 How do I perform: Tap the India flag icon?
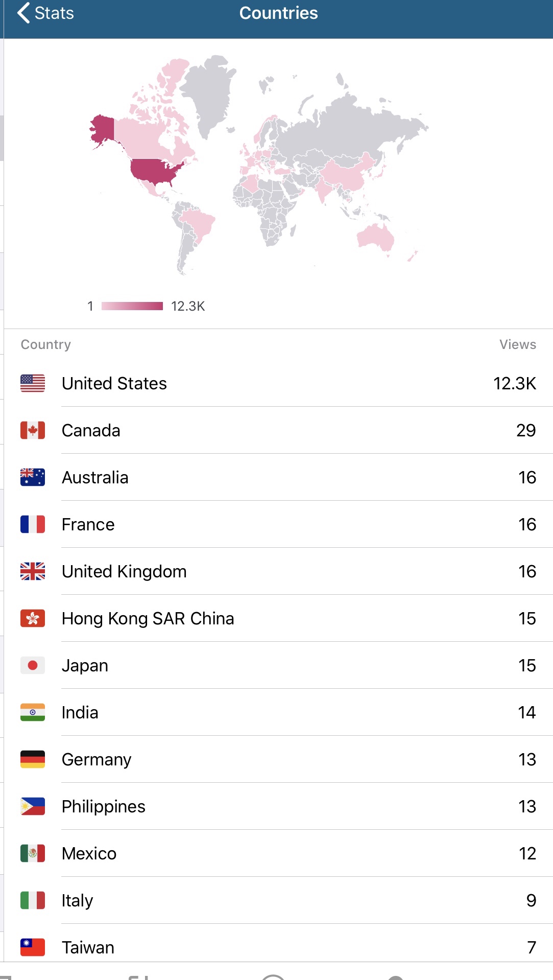point(33,712)
